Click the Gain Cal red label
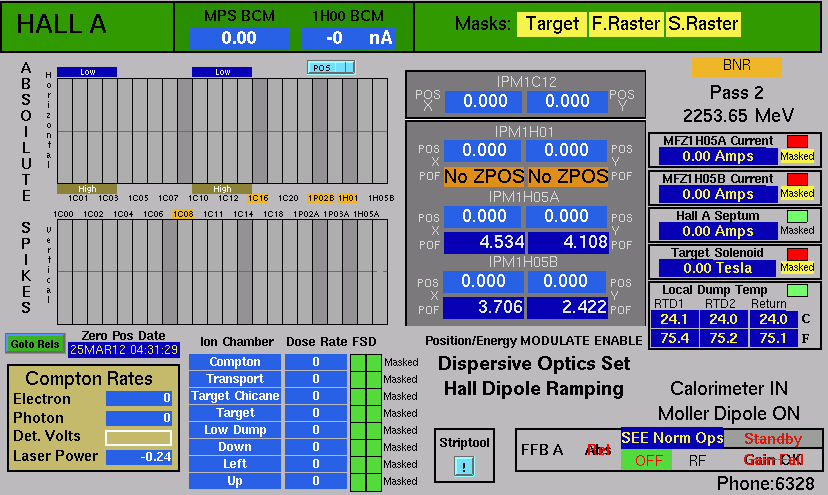 pyautogui.click(x=773, y=460)
